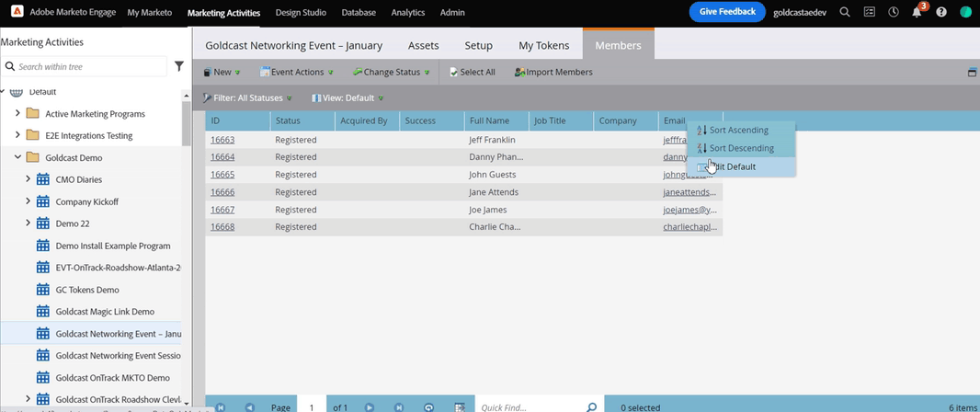Go to next page arrow
Image resolution: width=980 pixels, height=412 pixels.
click(370, 407)
